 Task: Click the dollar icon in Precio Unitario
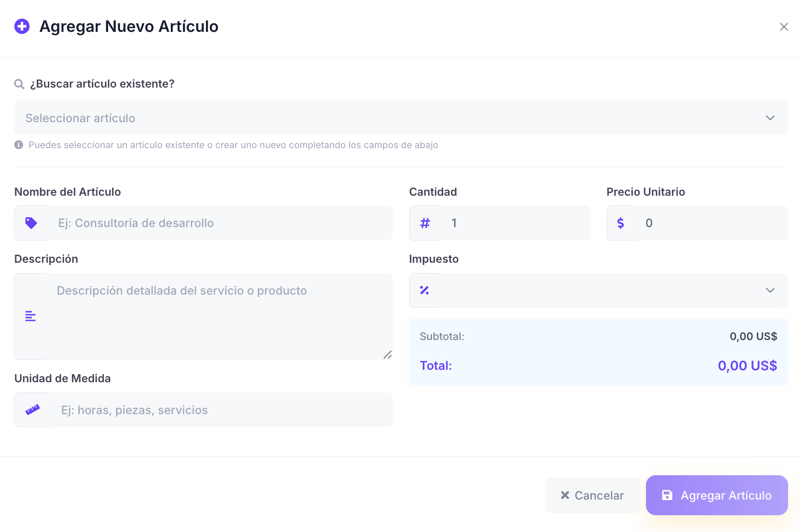621,223
